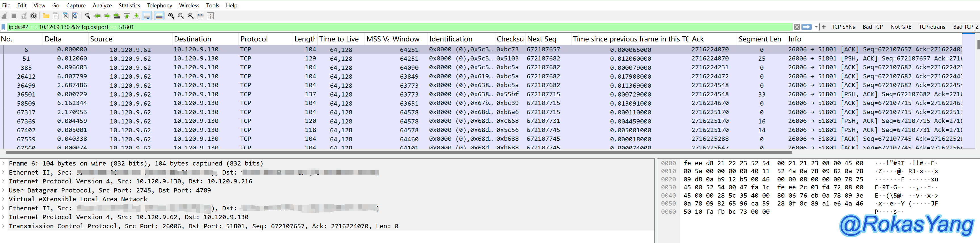Click the find packet magnifier icon
980x243 pixels.
click(87, 16)
